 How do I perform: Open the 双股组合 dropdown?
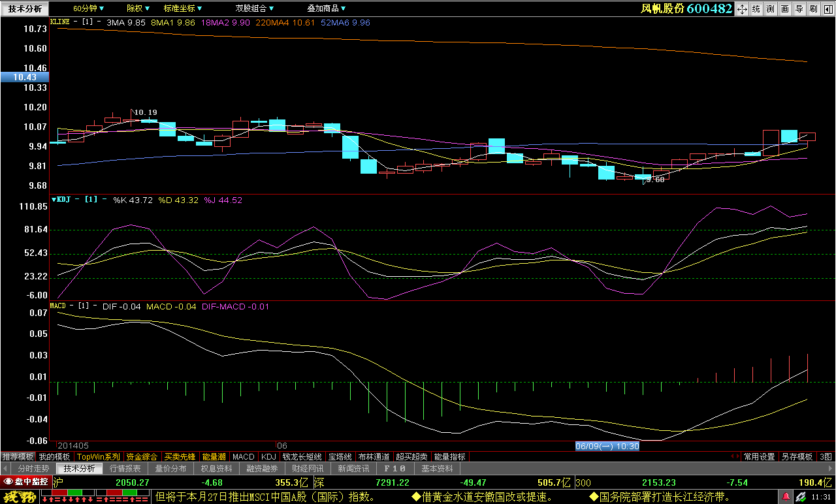point(255,8)
